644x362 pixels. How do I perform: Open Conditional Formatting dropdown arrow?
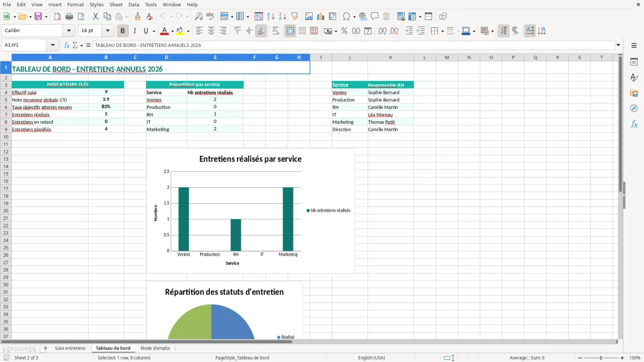(492, 31)
